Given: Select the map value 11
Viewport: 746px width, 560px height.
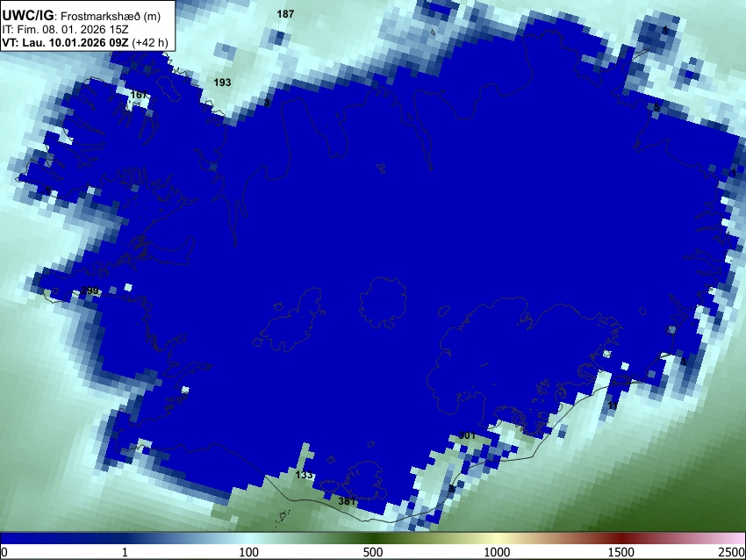Looking at the screenshot, I should pyautogui.click(x=613, y=406).
